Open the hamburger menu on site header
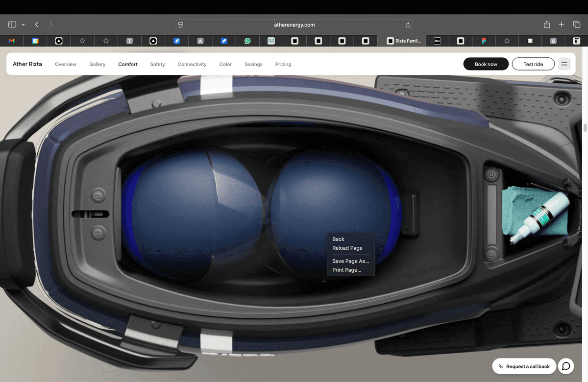This screenshot has width=588, height=382. 564,64
